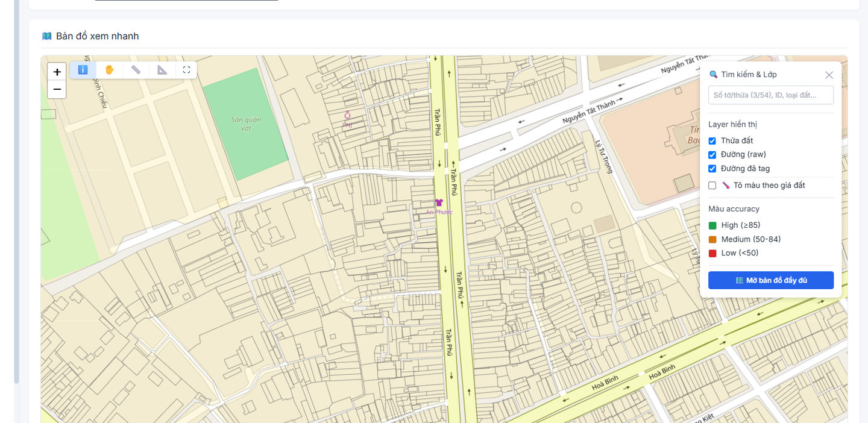
Task: Click the Layer hiển thị heading
Action: pos(732,124)
